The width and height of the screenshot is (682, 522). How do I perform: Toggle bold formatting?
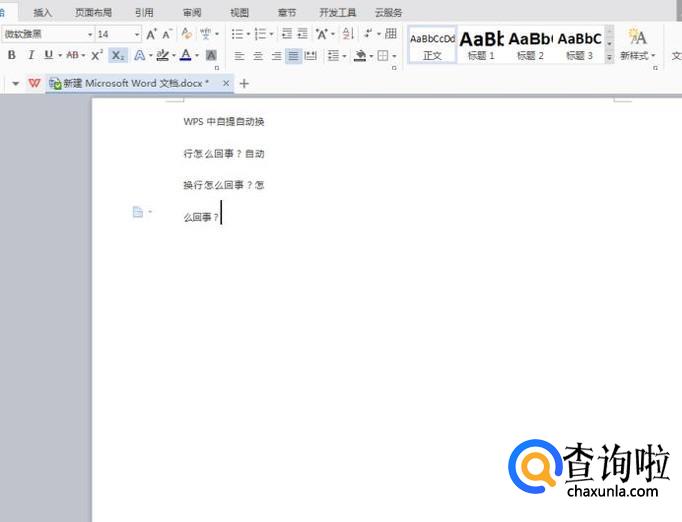[12, 55]
